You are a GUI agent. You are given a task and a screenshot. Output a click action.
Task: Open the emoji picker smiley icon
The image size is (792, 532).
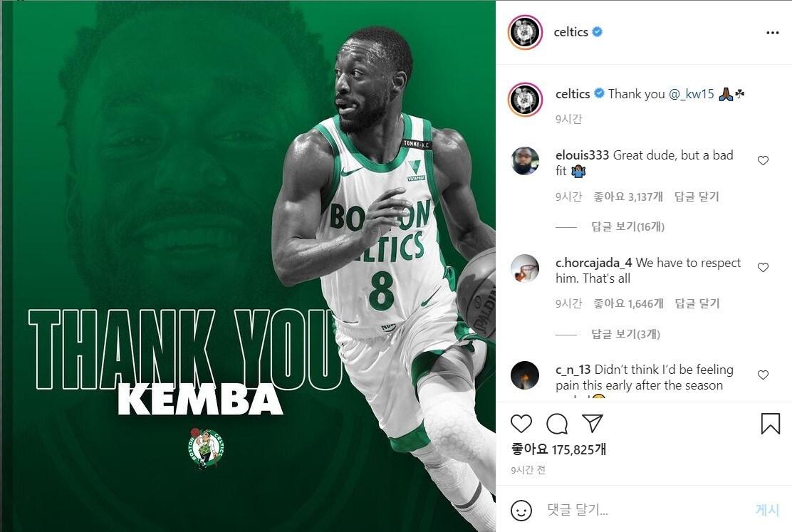click(x=521, y=510)
